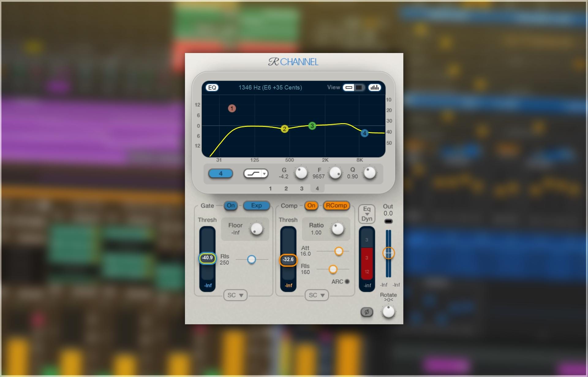Switch to band tab 4
This screenshot has width=588, height=377.
click(x=317, y=188)
